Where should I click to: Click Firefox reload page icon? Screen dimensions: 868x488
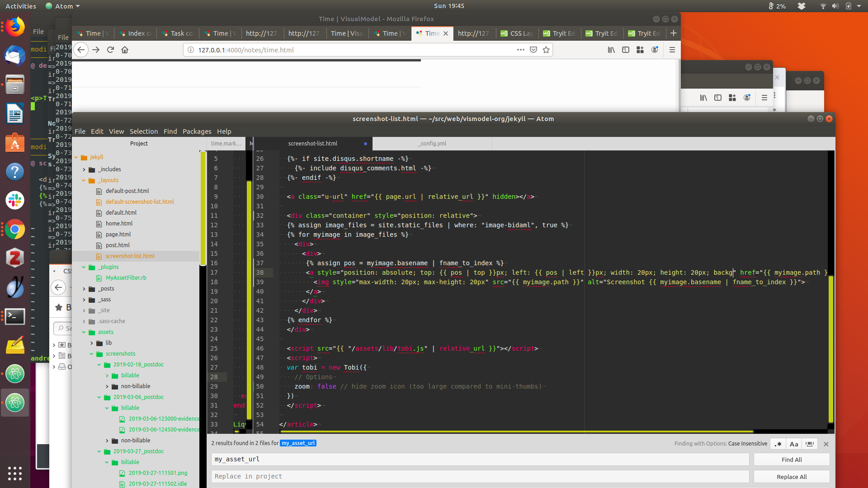pyautogui.click(x=110, y=50)
